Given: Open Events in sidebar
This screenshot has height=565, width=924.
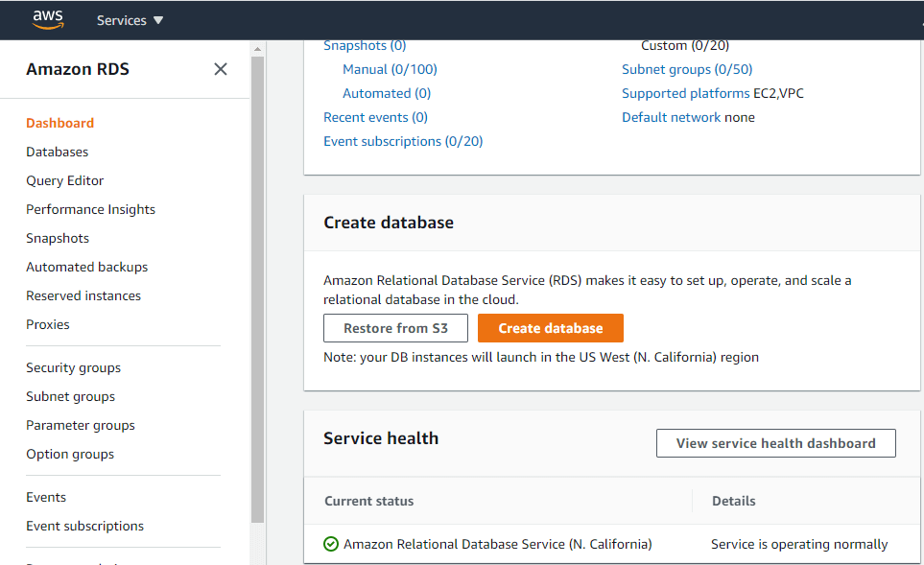Looking at the screenshot, I should [46, 497].
